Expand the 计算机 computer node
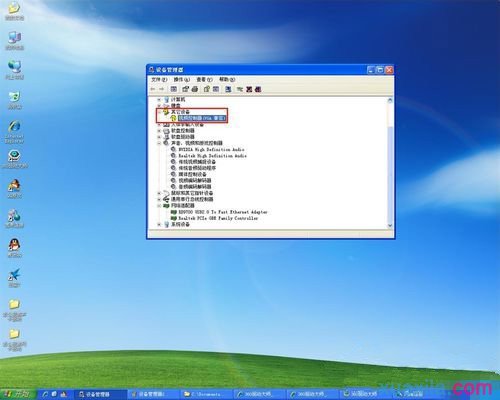 point(159,99)
